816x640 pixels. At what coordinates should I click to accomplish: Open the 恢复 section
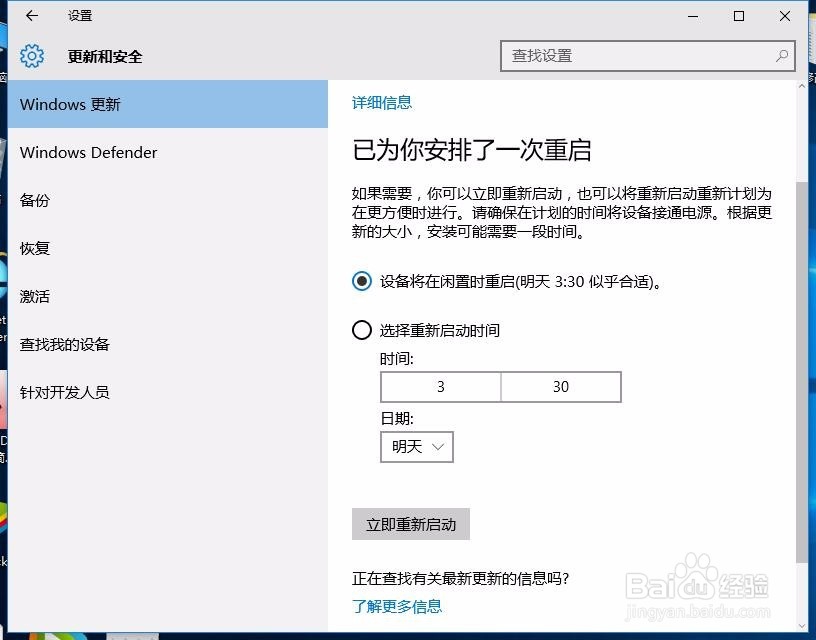point(168,248)
